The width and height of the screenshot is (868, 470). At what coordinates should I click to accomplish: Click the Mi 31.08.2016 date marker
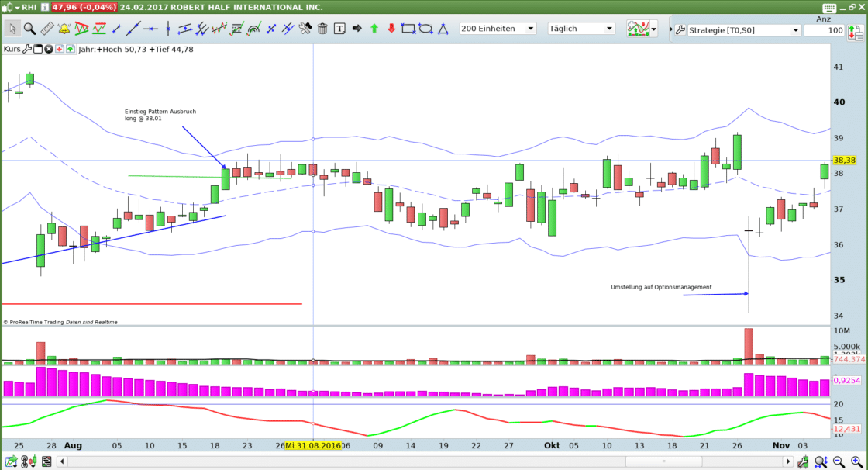[313, 446]
